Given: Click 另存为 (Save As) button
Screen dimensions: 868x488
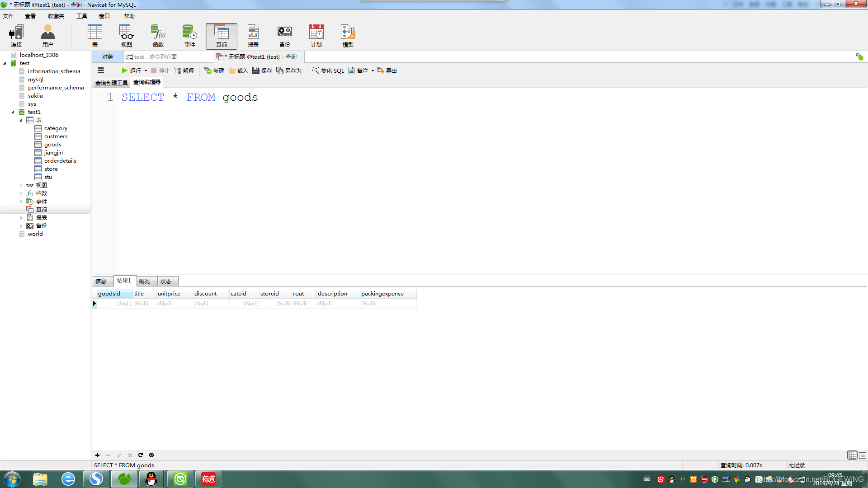Looking at the screenshot, I should (289, 70).
